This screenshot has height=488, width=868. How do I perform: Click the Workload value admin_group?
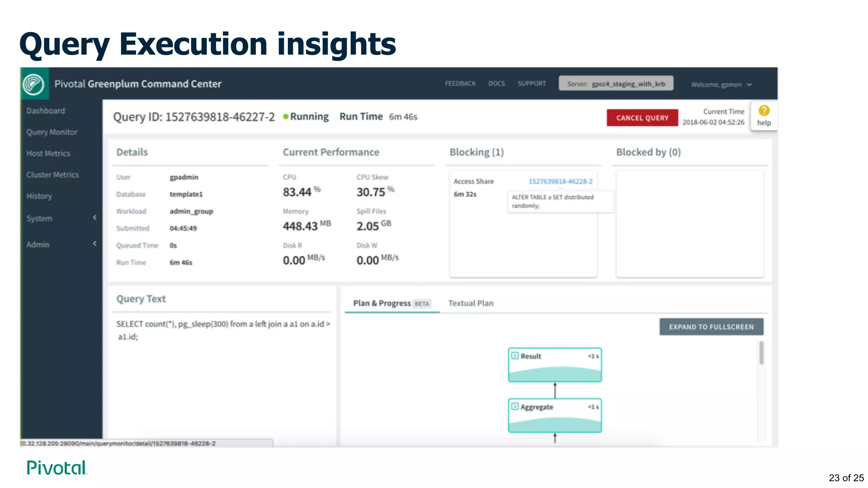(x=191, y=211)
